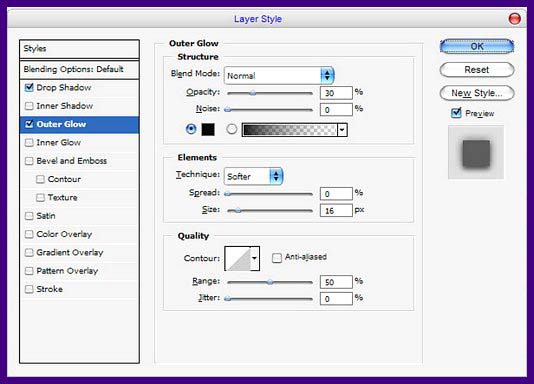The width and height of the screenshot is (534, 384).
Task: Turn on the Color Overlay checkbox
Action: pyautogui.click(x=29, y=234)
